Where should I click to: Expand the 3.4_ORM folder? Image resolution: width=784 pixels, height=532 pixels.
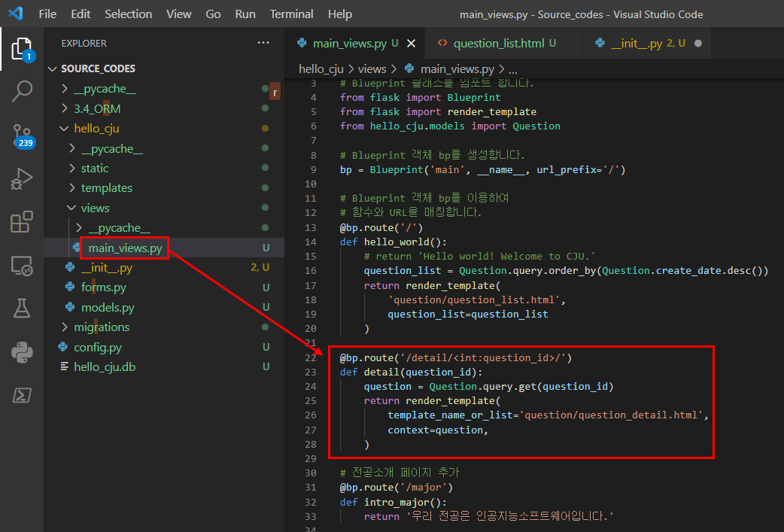(x=65, y=108)
